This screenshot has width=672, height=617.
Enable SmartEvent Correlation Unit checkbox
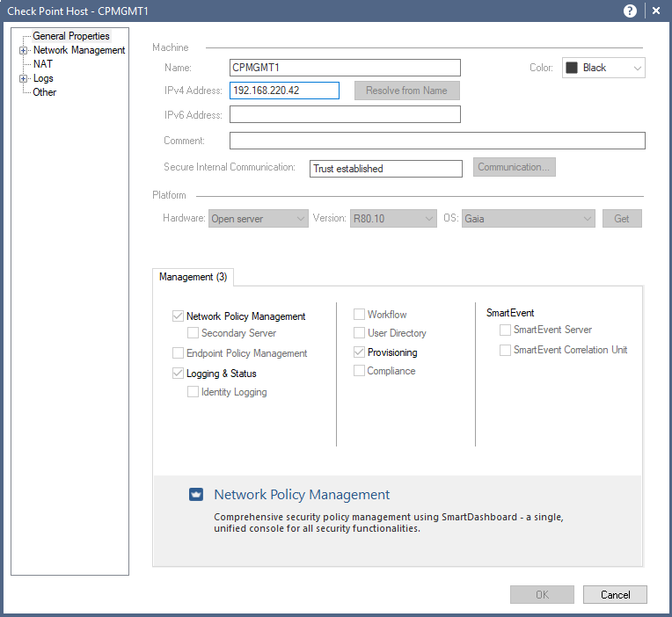point(505,350)
